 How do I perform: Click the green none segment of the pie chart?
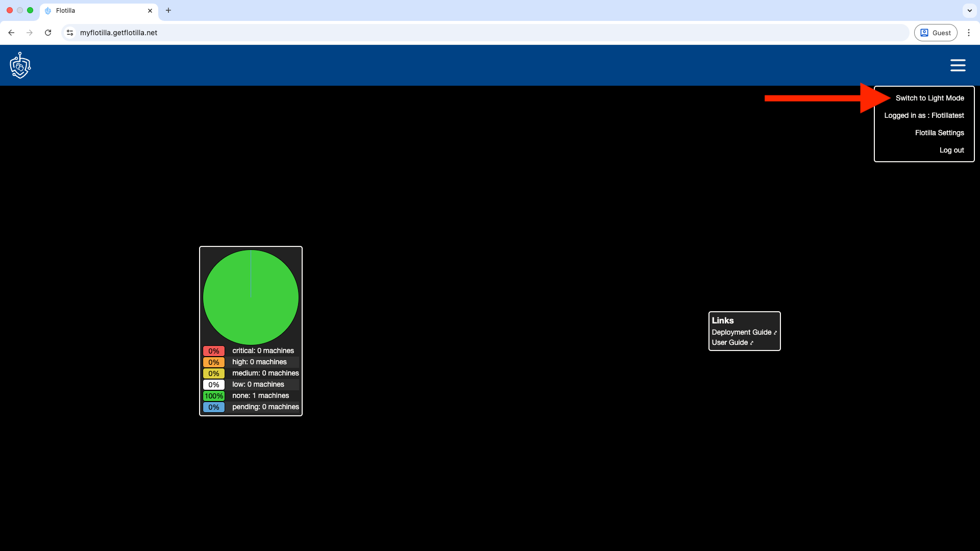coord(251,297)
